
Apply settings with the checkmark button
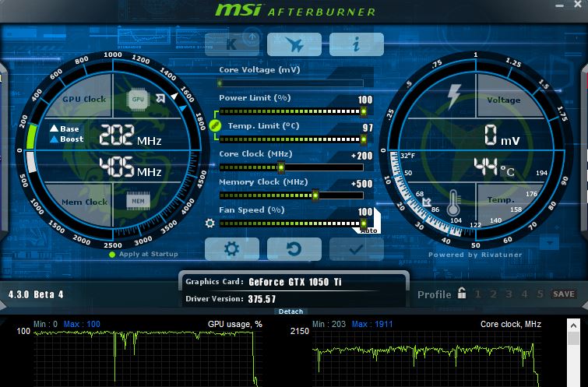pyautogui.click(x=356, y=249)
